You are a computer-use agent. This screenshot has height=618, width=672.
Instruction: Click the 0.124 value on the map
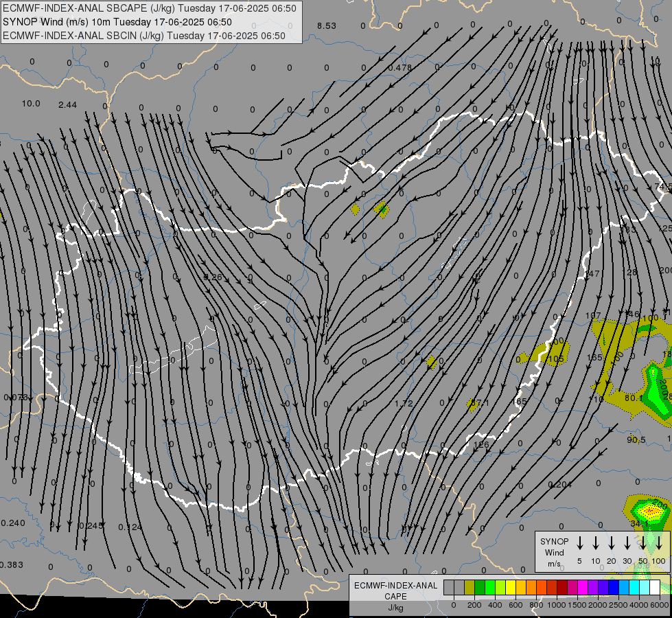click(130, 527)
